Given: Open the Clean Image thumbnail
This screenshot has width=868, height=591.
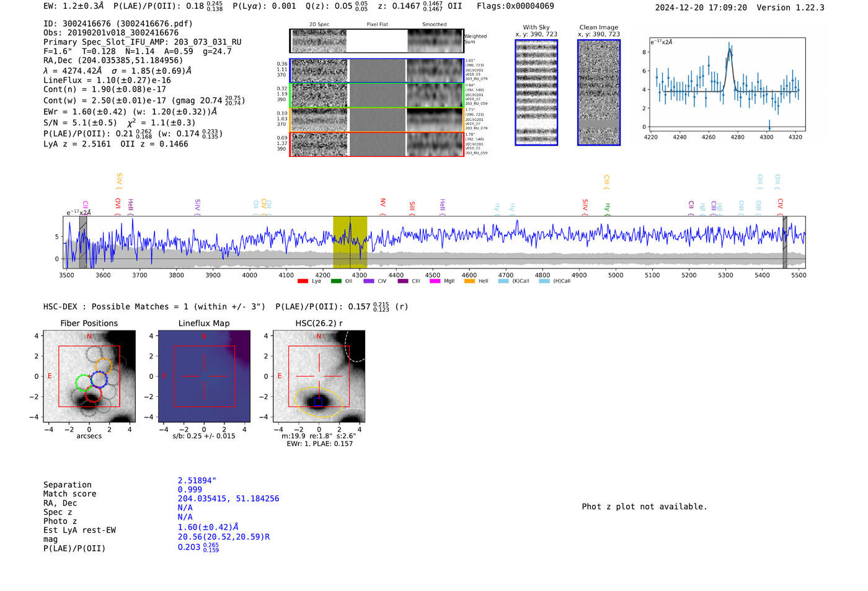Looking at the screenshot, I should 599,92.
